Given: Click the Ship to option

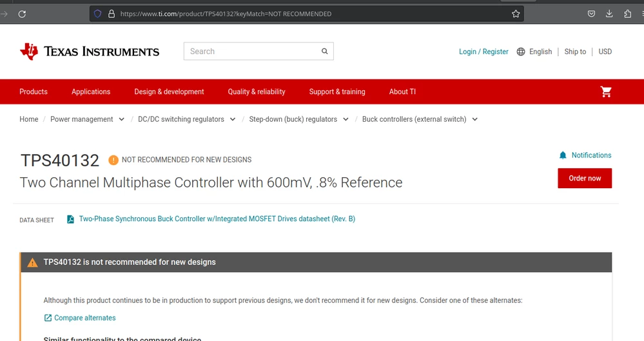Looking at the screenshot, I should coord(575,52).
